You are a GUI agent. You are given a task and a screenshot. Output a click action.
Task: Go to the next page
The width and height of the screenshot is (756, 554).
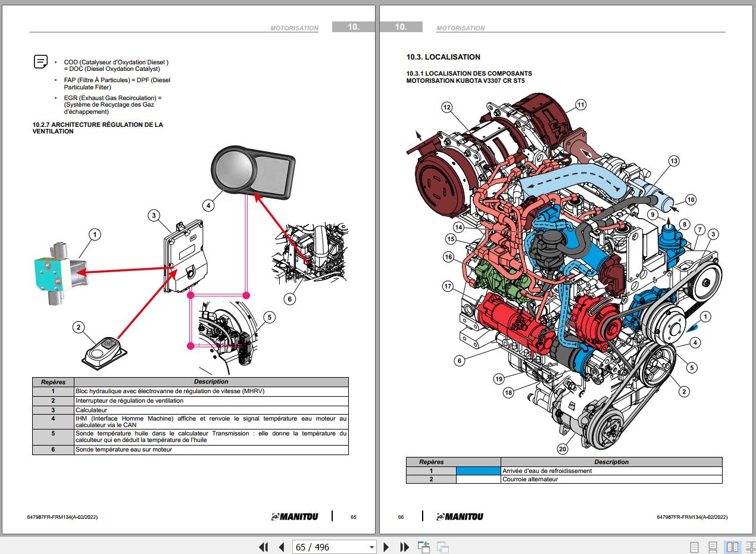point(386,547)
